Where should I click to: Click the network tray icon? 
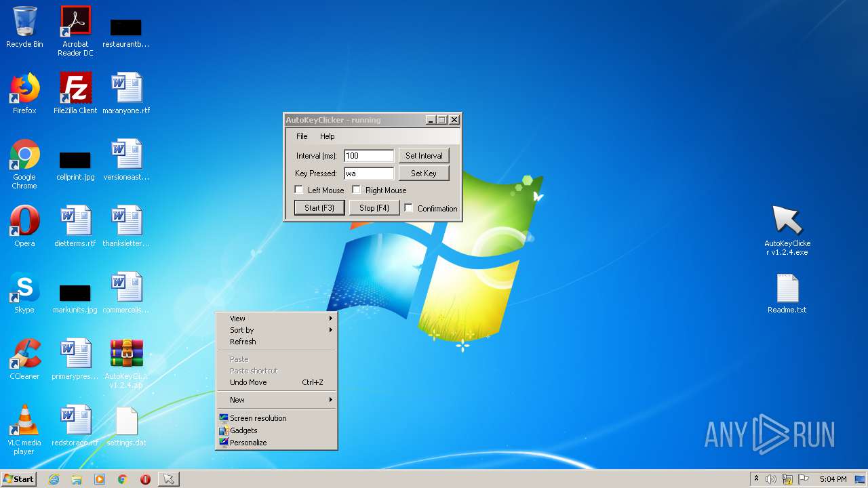pyautogui.click(x=787, y=479)
